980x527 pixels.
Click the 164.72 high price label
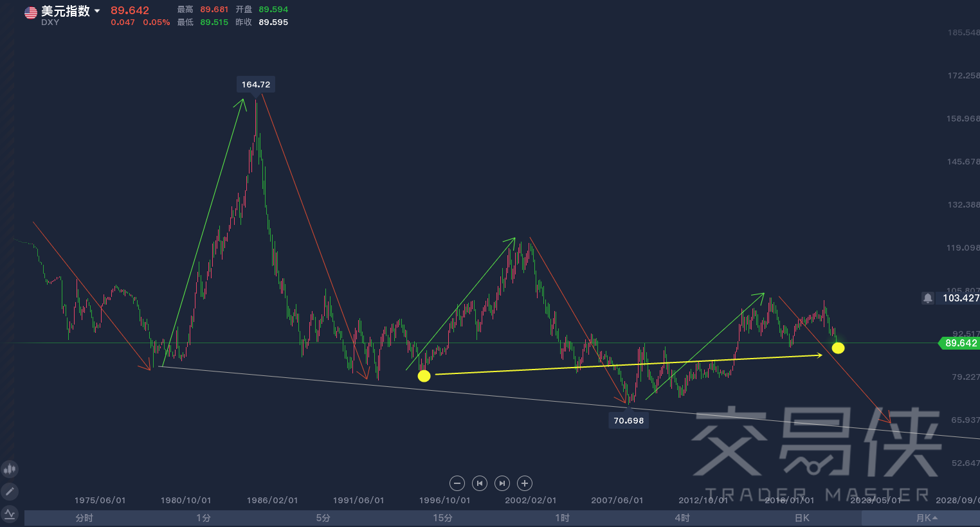(x=256, y=85)
